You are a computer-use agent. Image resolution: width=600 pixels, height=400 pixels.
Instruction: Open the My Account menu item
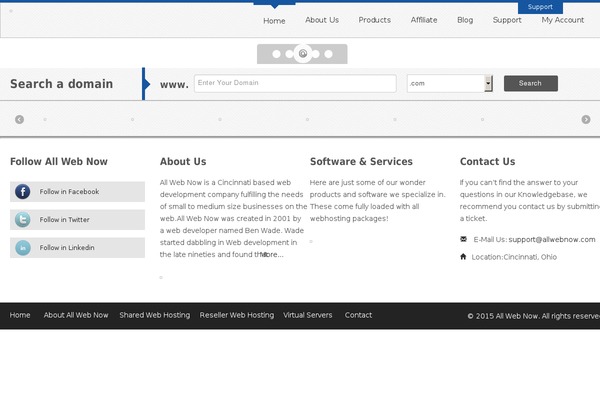tap(562, 20)
